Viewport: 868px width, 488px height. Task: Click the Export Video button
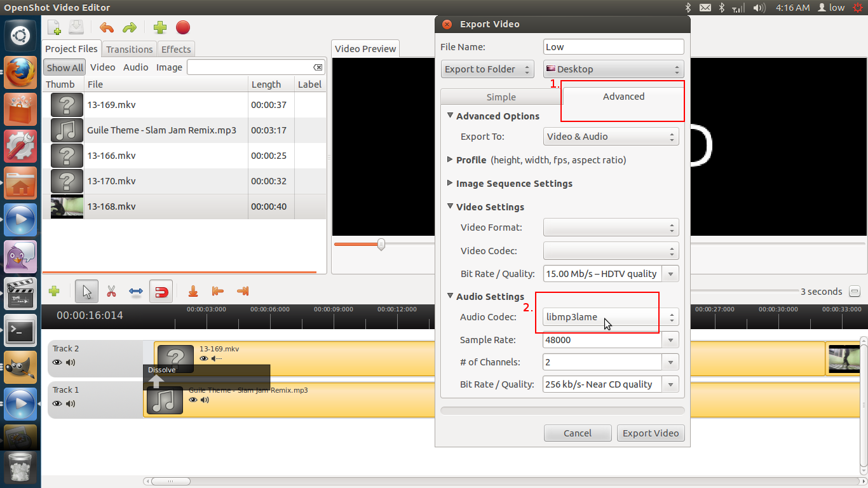click(x=651, y=433)
